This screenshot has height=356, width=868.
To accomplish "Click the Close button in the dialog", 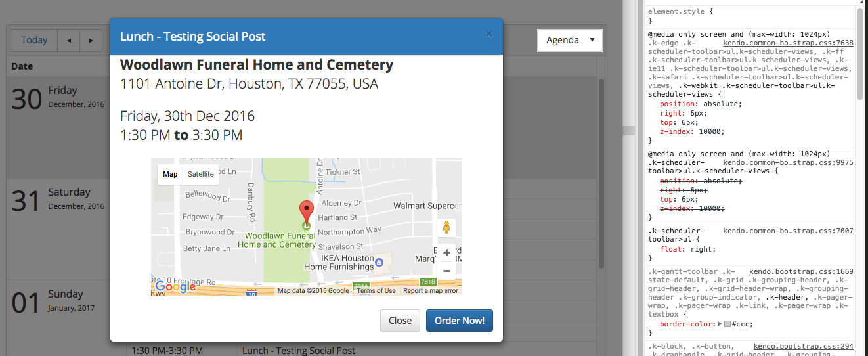I will [x=400, y=321].
